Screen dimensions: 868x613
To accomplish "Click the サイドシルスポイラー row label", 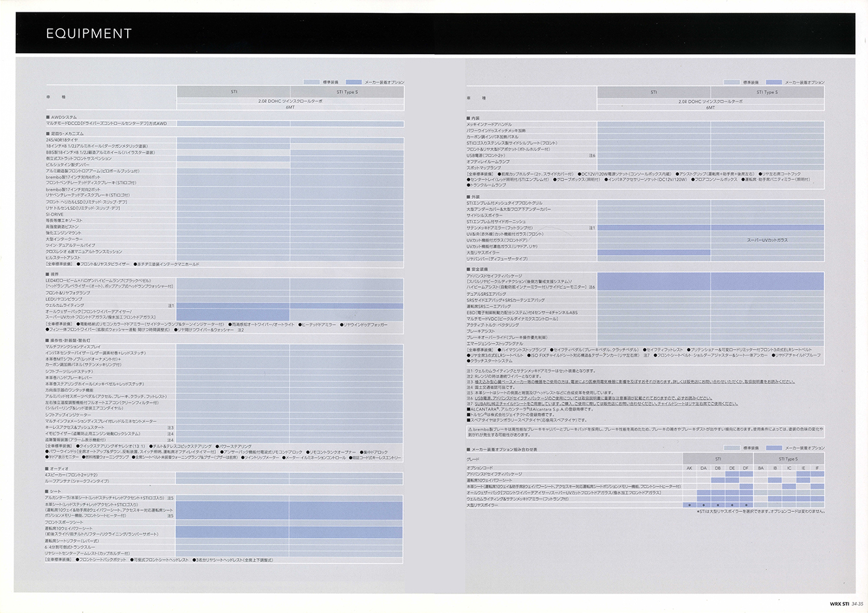I will click(x=485, y=215).
